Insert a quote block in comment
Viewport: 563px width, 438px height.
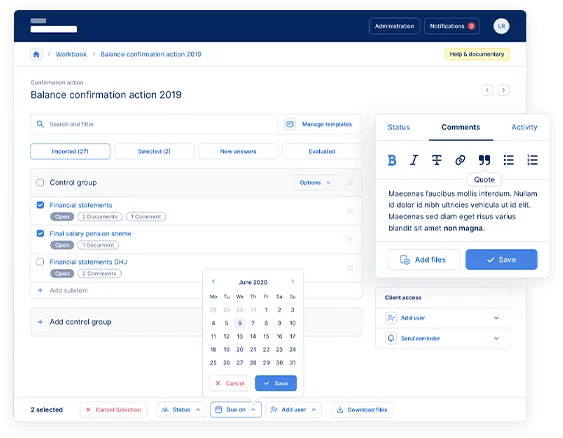pyautogui.click(x=484, y=160)
